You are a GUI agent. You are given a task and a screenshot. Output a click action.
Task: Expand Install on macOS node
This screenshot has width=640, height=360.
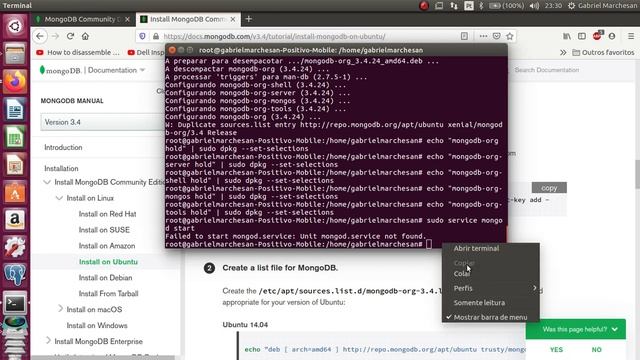[x=60, y=309]
